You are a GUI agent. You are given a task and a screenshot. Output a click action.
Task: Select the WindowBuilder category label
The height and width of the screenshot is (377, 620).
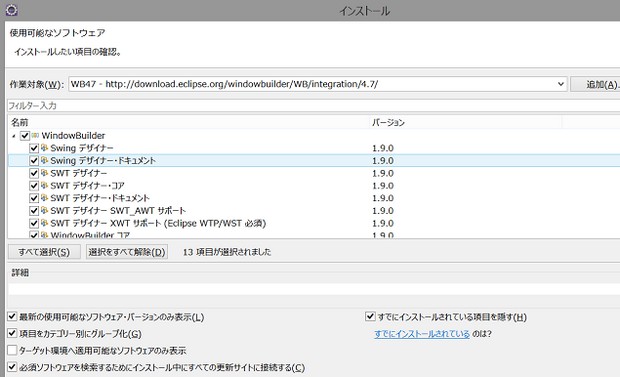tap(73, 136)
